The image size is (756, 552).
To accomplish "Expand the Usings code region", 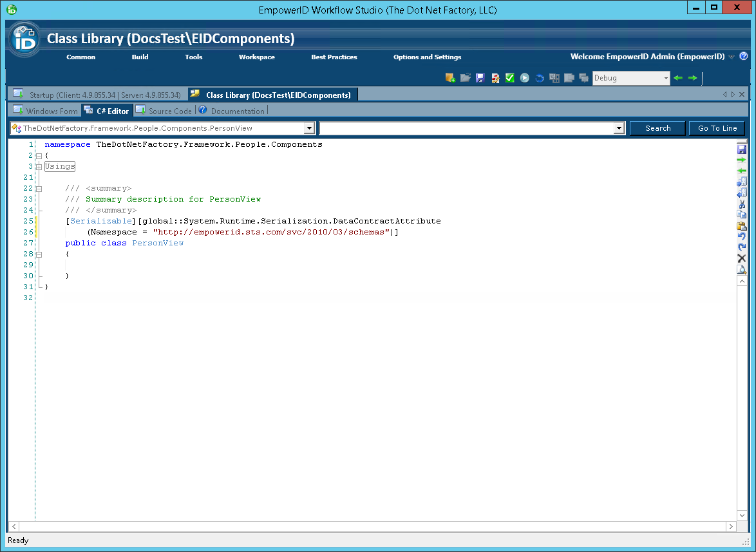I will [39, 166].
